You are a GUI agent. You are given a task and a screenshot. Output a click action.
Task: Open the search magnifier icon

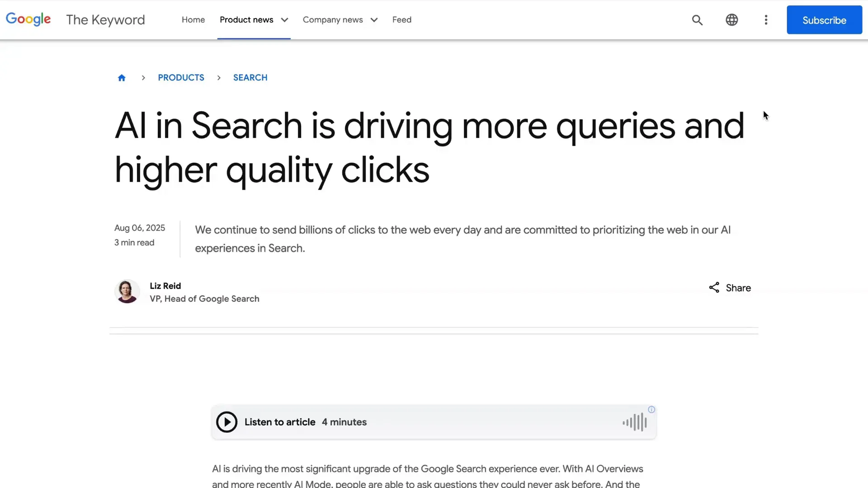coord(697,20)
